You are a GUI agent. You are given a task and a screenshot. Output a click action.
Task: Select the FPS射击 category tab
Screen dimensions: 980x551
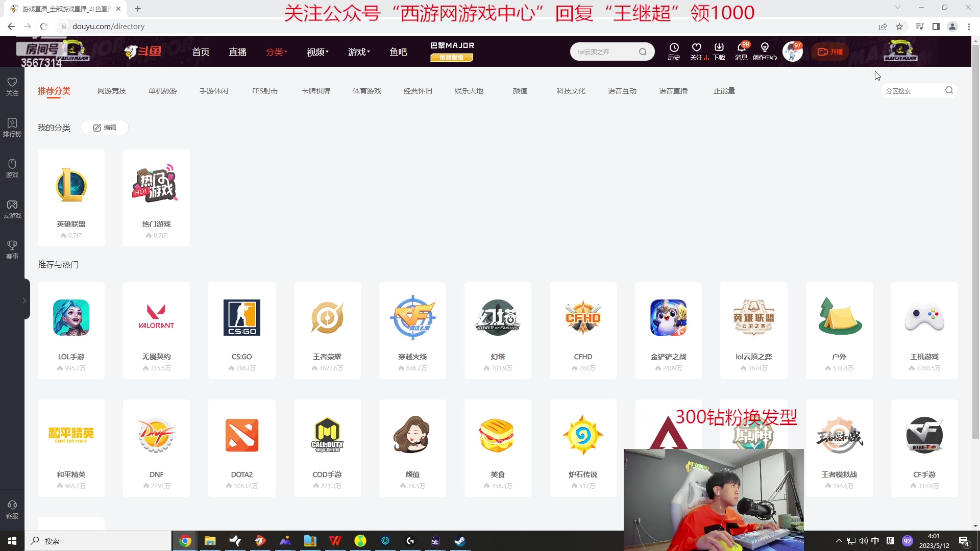click(264, 91)
